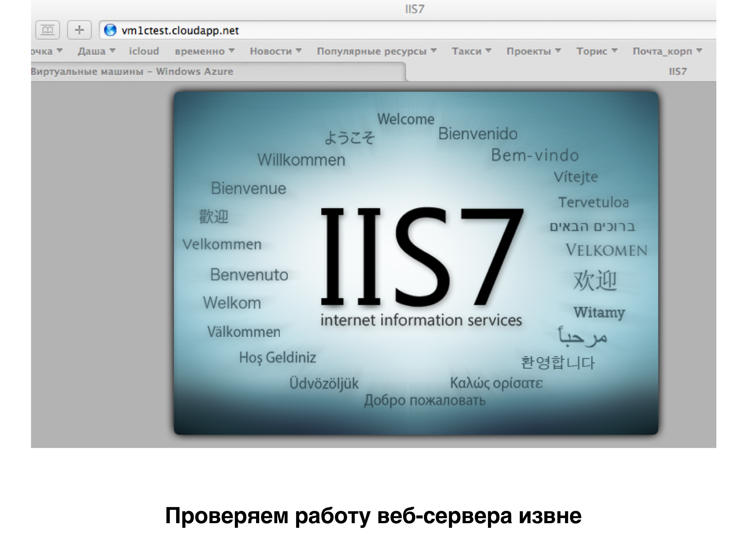The width and height of the screenshot is (747, 560).
Task: Expand the Новости bookmarks folder
Action: coord(276,51)
